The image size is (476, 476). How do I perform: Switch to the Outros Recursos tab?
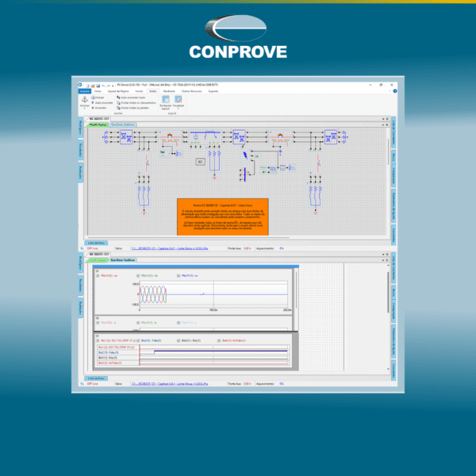click(x=191, y=91)
